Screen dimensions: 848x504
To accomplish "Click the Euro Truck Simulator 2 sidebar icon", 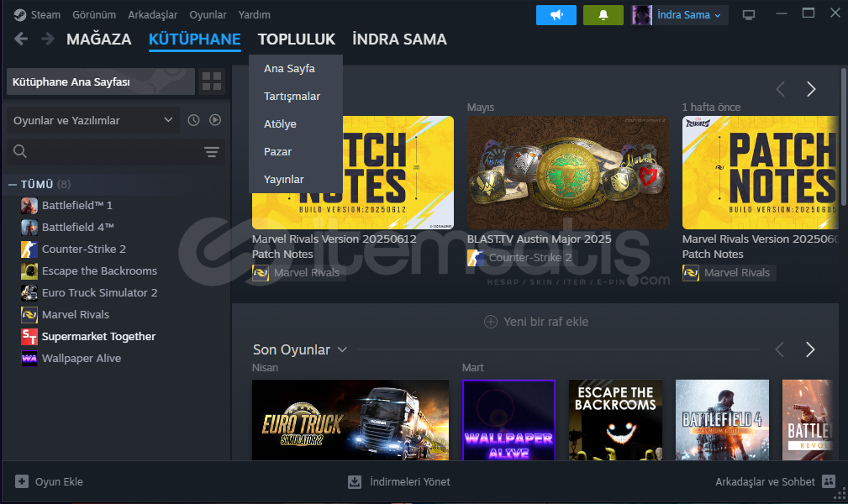I will coord(29,292).
